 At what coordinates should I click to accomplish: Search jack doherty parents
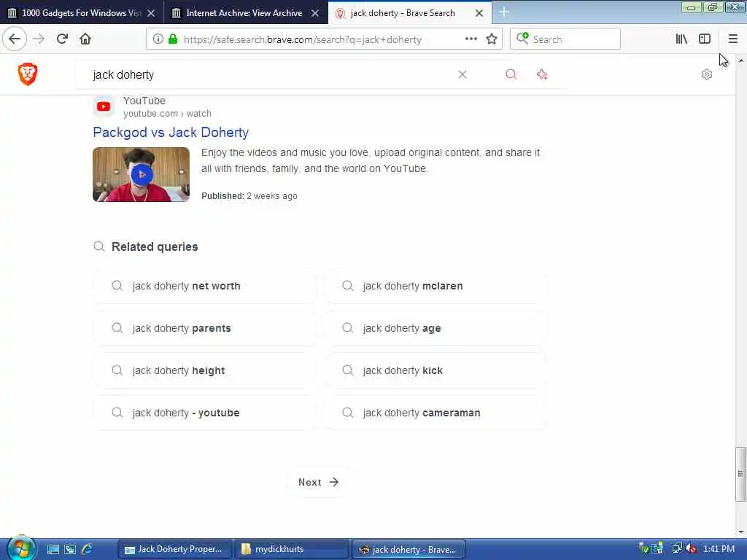pos(204,328)
